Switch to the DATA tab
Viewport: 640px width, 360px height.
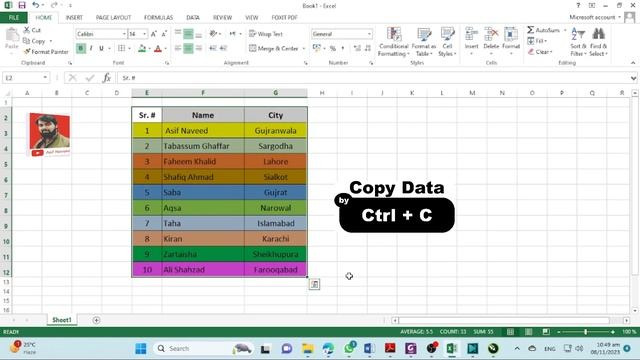(193, 18)
